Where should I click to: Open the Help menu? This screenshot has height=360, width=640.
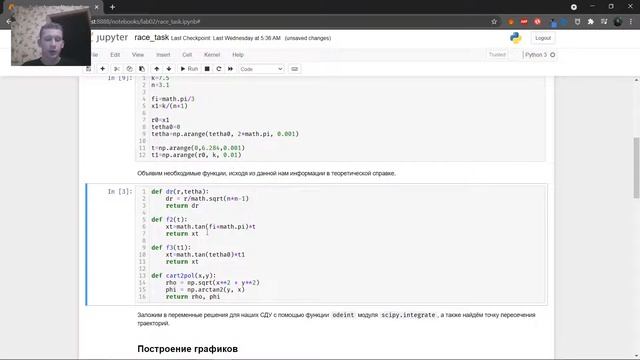[238, 55]
